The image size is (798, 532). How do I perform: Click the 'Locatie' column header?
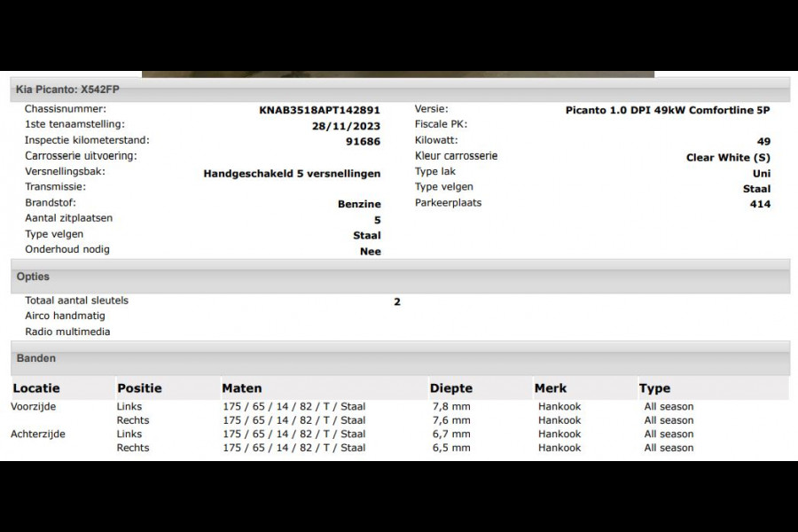[x=36, y=388]
